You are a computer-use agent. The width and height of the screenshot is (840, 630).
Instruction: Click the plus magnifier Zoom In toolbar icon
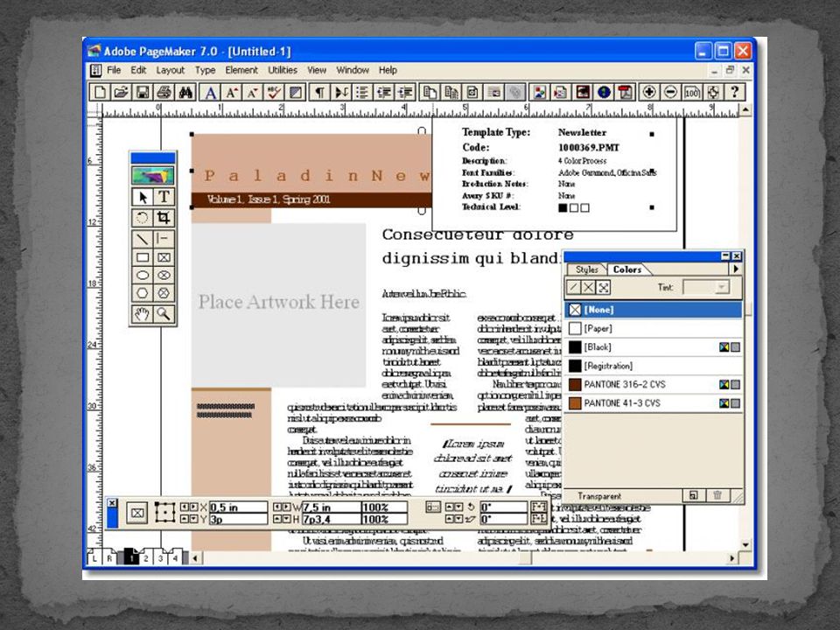(x=648, y=92)
